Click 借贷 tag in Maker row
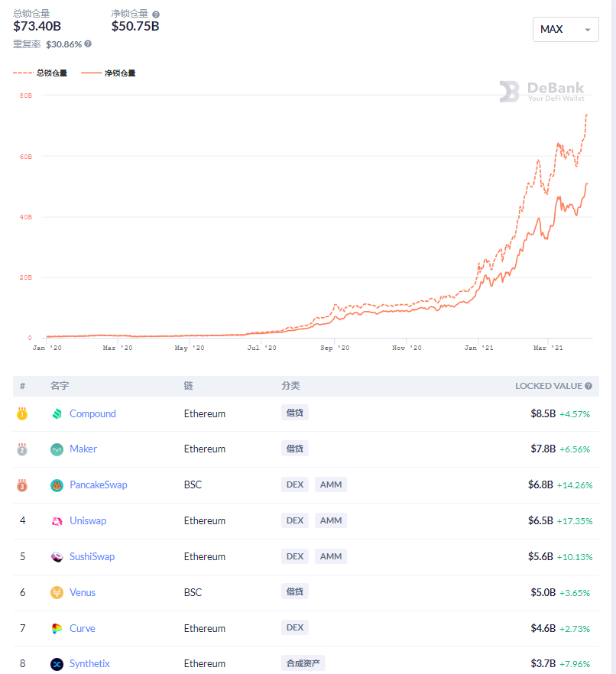The height and width of the screenshot is (674, 616). [x=294, y=449]
